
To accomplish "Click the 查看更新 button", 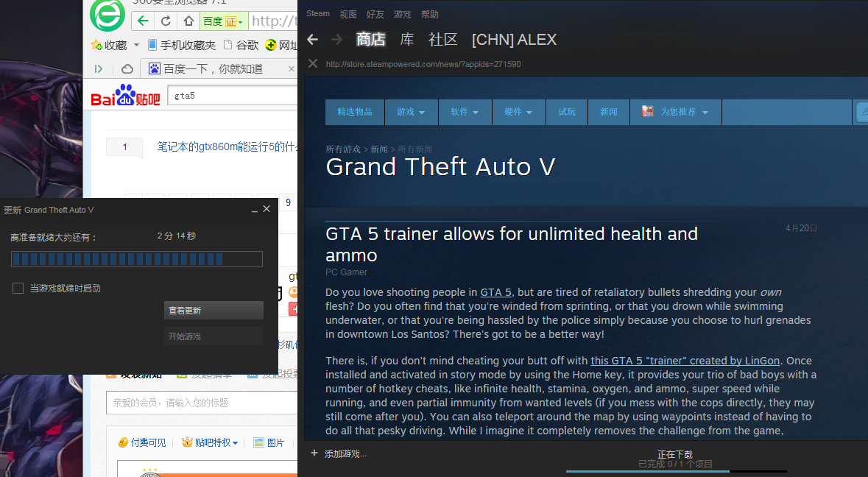I will coord(214,311).
